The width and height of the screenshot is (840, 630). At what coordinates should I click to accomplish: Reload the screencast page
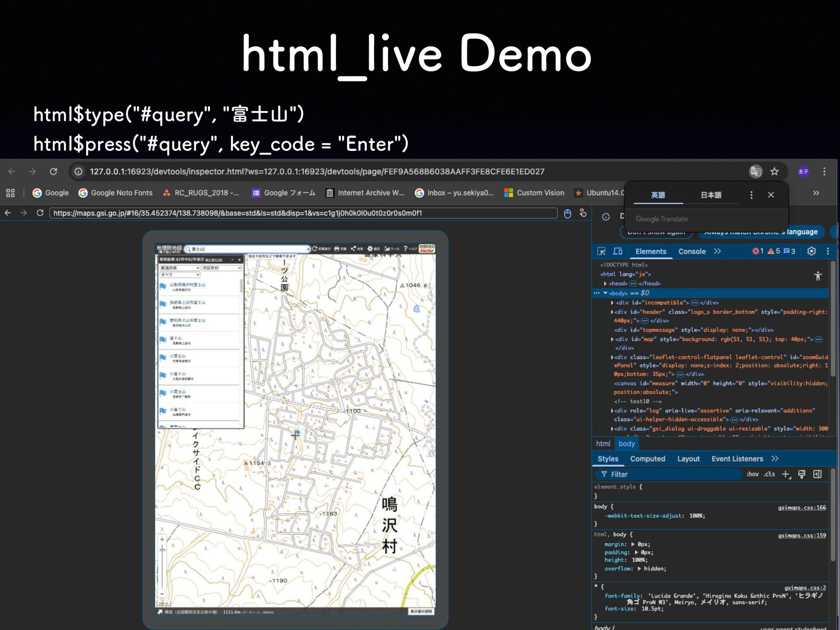point(40,213)
